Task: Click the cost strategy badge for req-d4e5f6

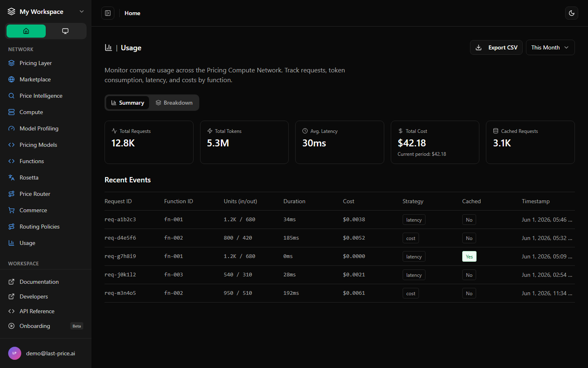Action: click(x=411, y=238)
